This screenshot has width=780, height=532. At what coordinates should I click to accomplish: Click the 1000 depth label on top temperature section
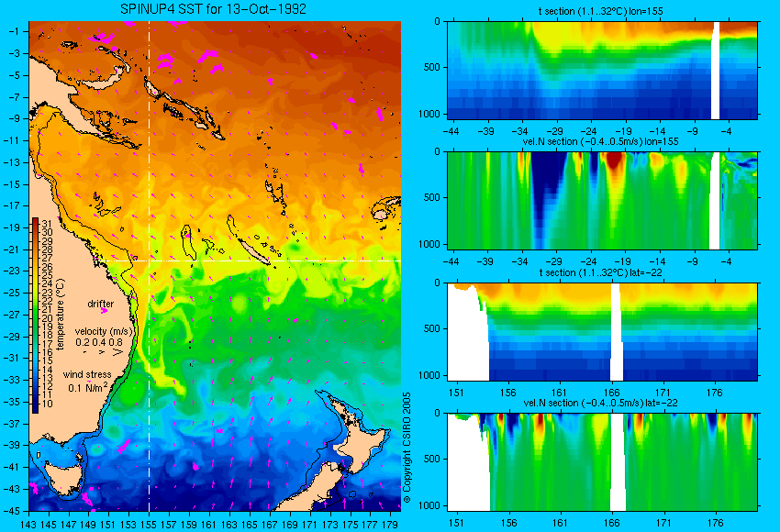pos(429,114)
